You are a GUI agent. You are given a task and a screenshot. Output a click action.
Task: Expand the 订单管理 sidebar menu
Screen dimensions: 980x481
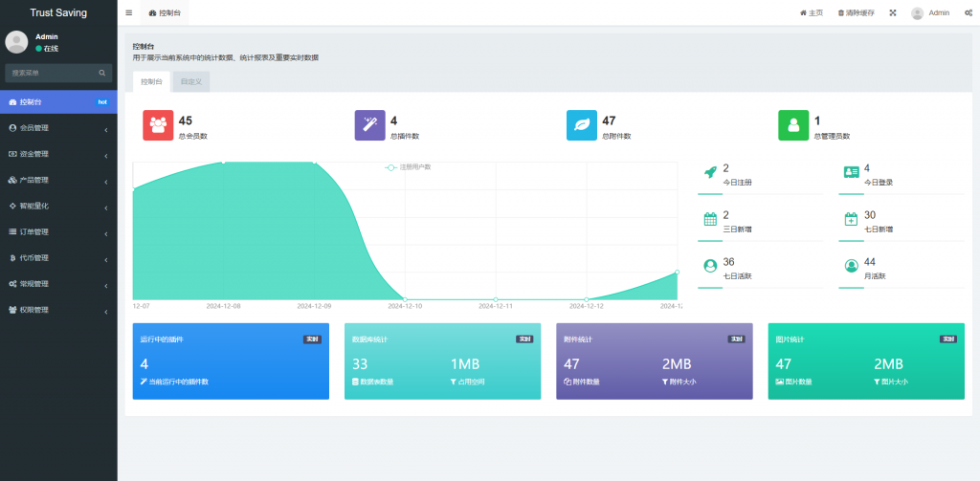[58, 231]
